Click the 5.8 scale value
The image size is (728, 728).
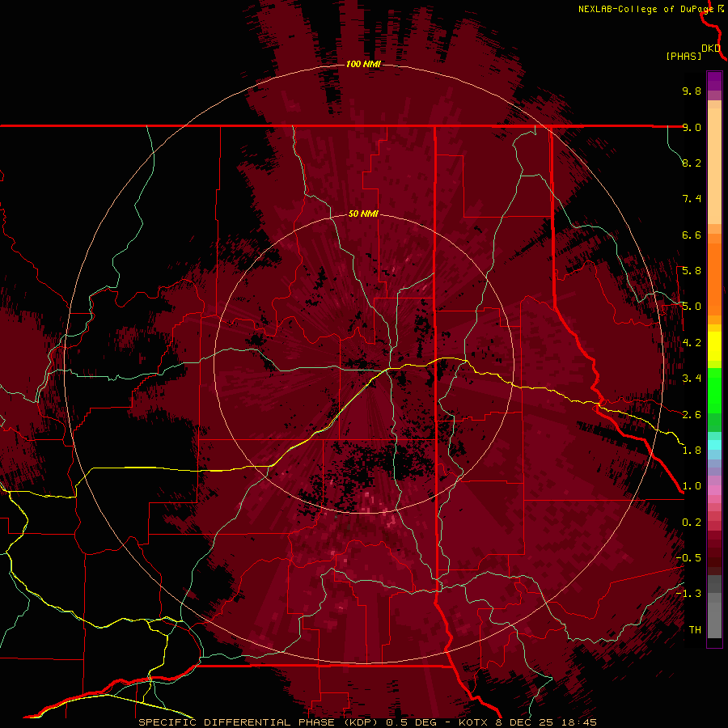tap(692, 271)
